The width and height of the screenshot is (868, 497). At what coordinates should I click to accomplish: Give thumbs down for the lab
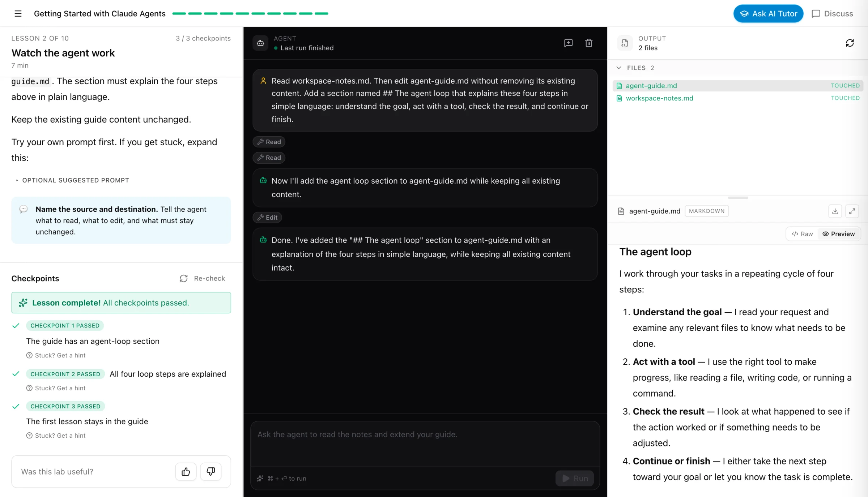click(x=211, y=471)
